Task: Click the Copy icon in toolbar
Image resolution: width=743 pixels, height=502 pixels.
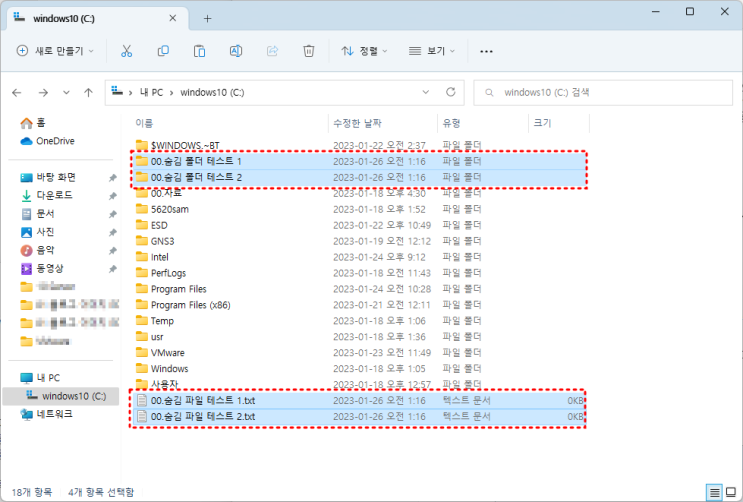Action: click(x=163, y=51)
